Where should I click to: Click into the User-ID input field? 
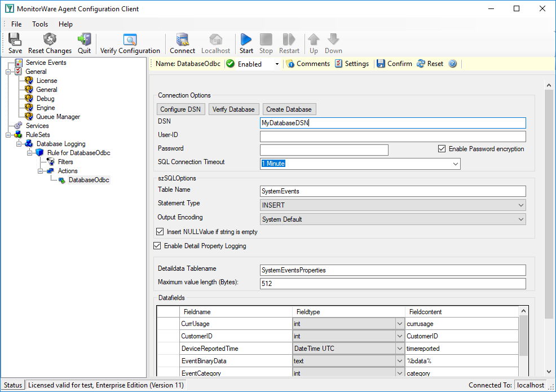click(393, 136)
